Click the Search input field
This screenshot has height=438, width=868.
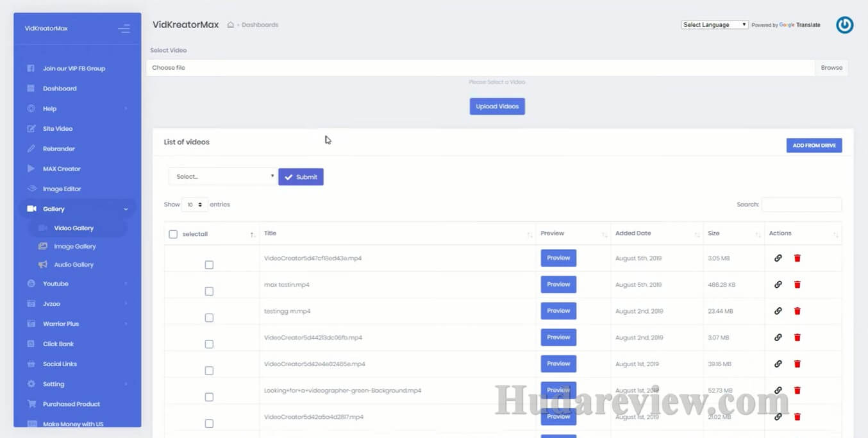click(x=801, y=205)
